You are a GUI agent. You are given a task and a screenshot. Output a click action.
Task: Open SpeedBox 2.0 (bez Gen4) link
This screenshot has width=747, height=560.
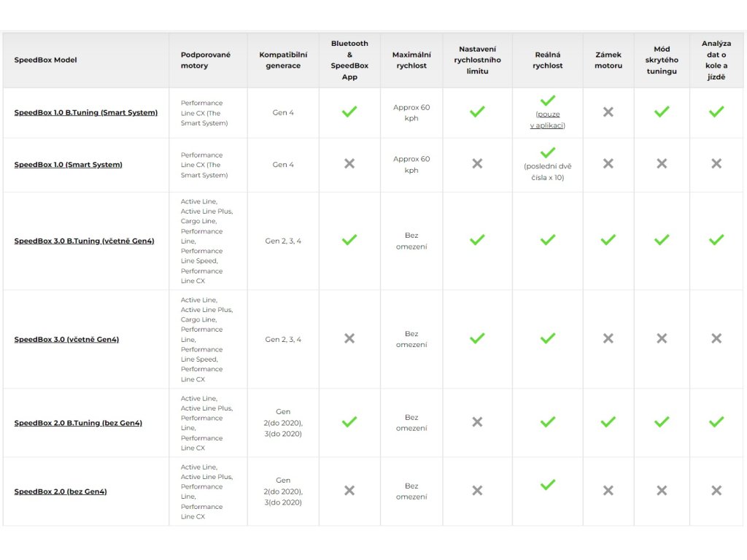[x=61, y=491]
